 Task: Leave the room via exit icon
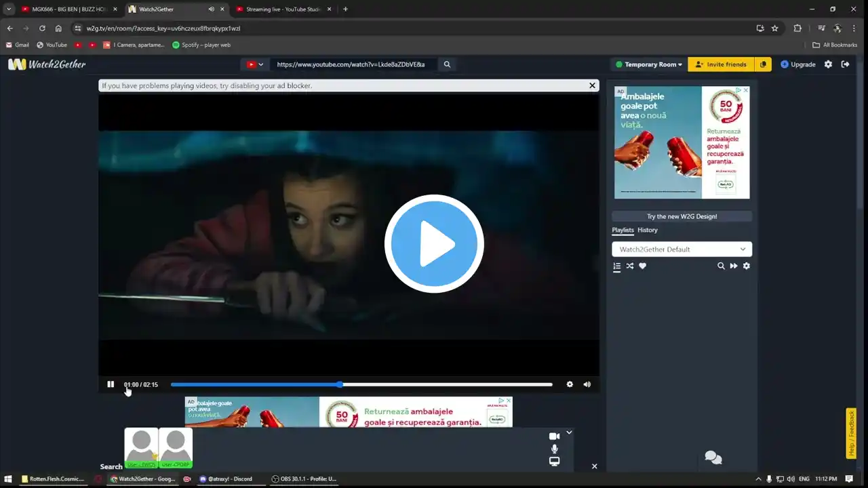tap(845, 64)
